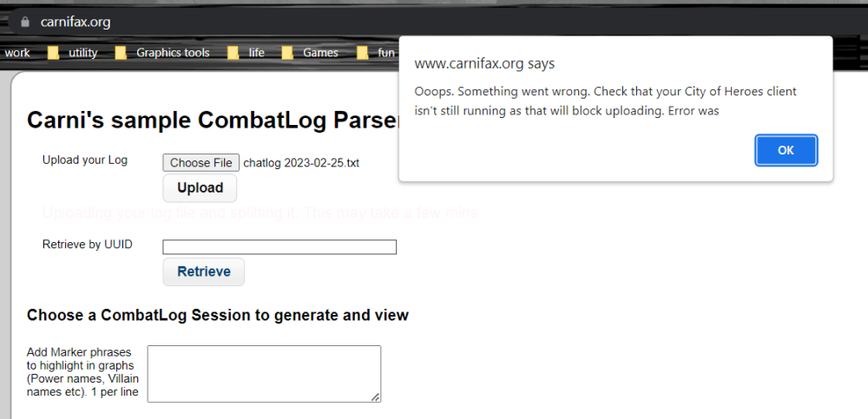
Task: Click the carnifax.org address bar URL
Action: (76, 22)
